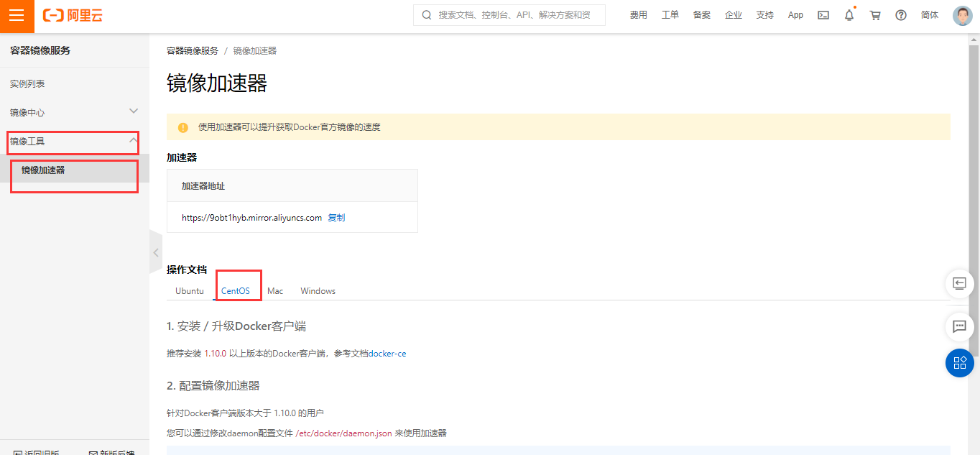Screen dimensions: 980x455
Task: Open the notifications bell
Action: (849, 15)
